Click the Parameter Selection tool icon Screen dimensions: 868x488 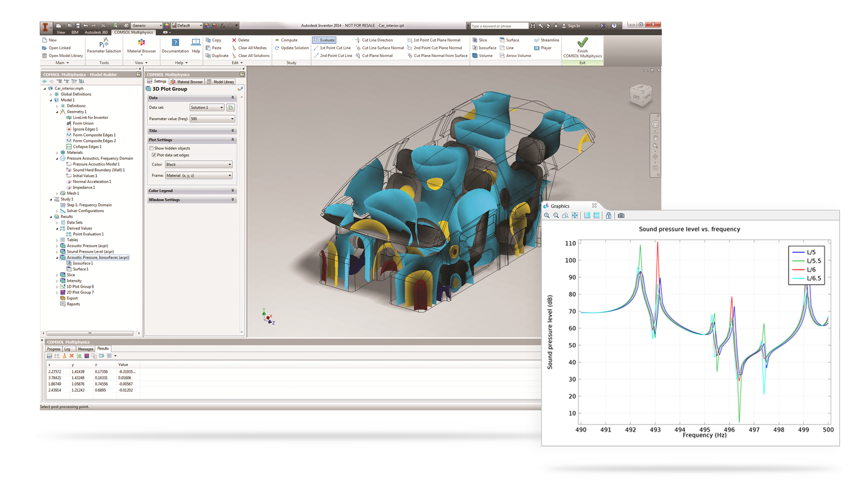[104, 43]
